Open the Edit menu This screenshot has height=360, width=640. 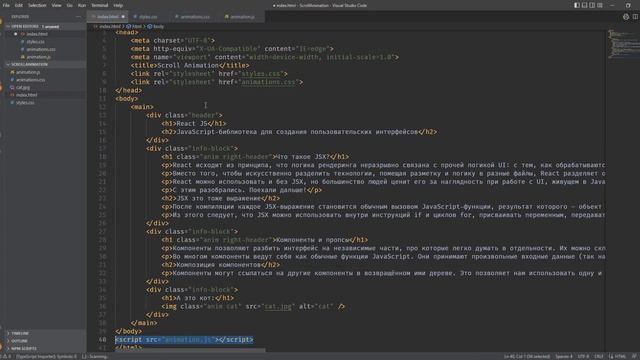pos(19,5)
